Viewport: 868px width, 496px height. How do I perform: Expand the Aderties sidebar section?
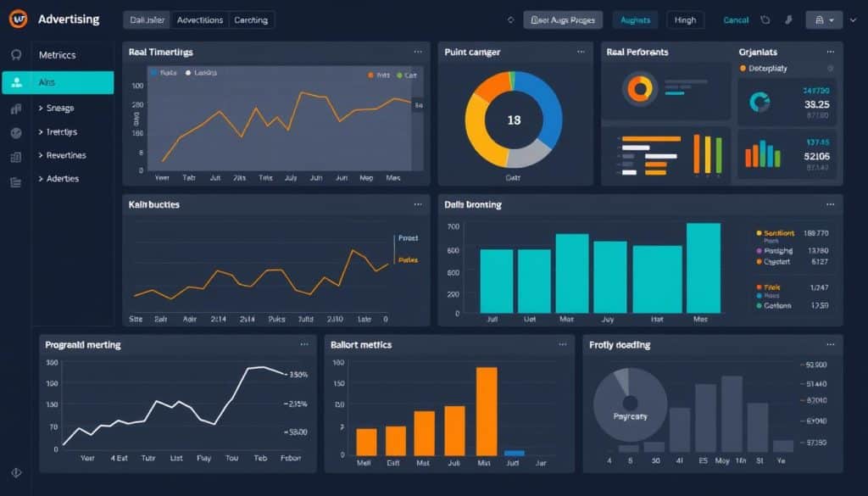tap(58, 178)
